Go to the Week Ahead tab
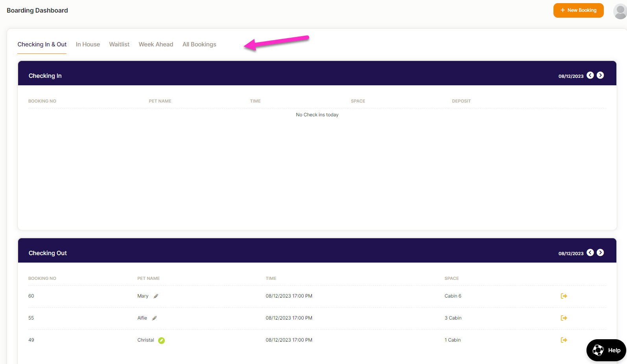The height and width of the screenshot is (364, 627). pos(156,44)
